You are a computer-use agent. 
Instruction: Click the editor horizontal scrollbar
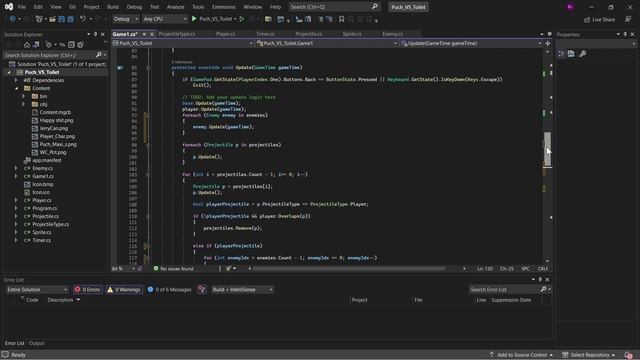tap(349, 269)
